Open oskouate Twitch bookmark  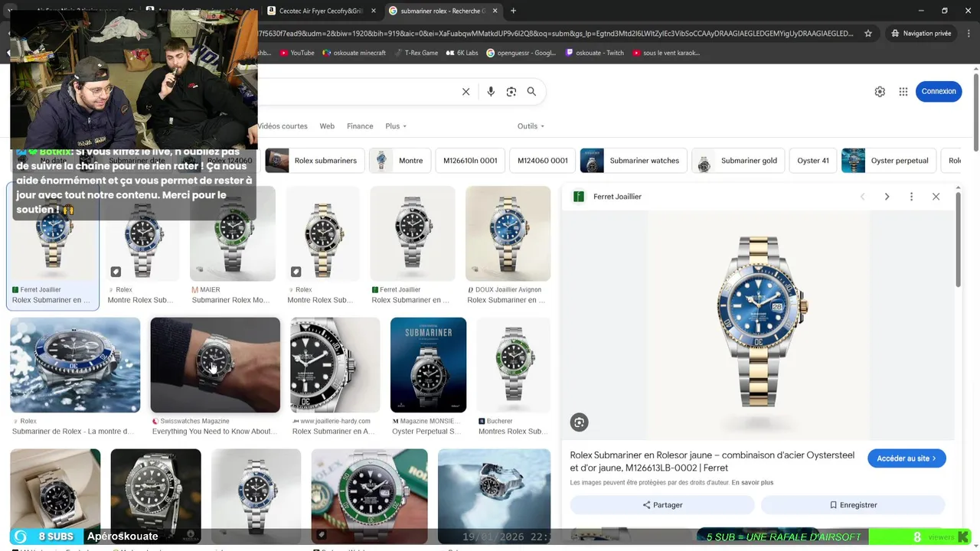[x=594, y=53]
